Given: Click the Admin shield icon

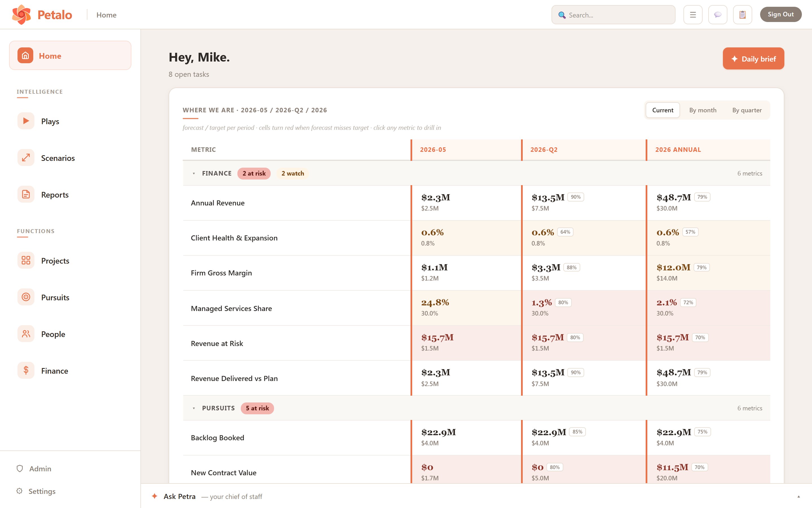Looking at the screenshot, I should [20, 468].
